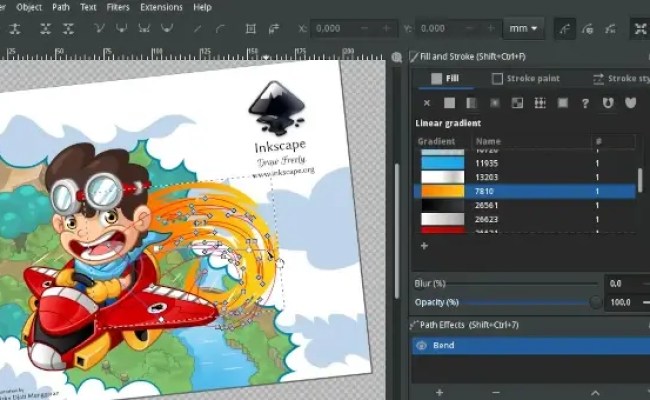Click the icon at the rulers' right corner
The height and width of the screenshot is (400, 650).
click(397, 57)
